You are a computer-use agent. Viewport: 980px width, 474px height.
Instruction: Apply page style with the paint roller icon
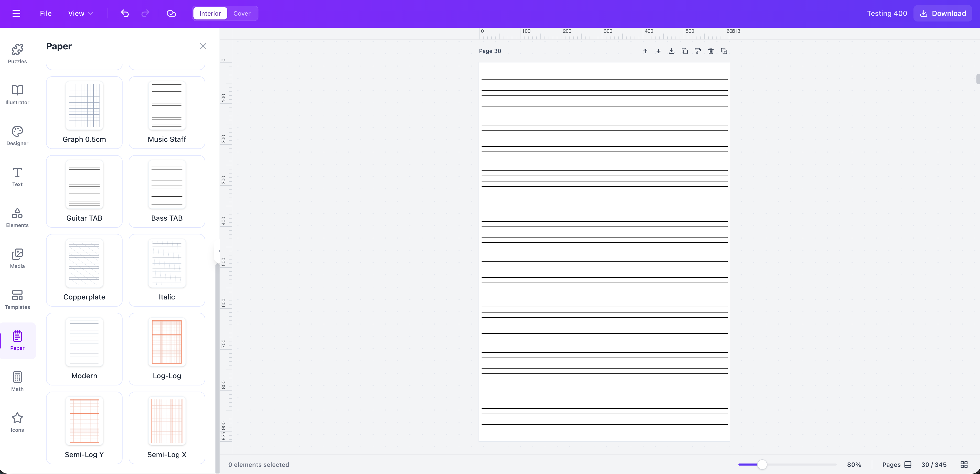[x=698, y=51]
